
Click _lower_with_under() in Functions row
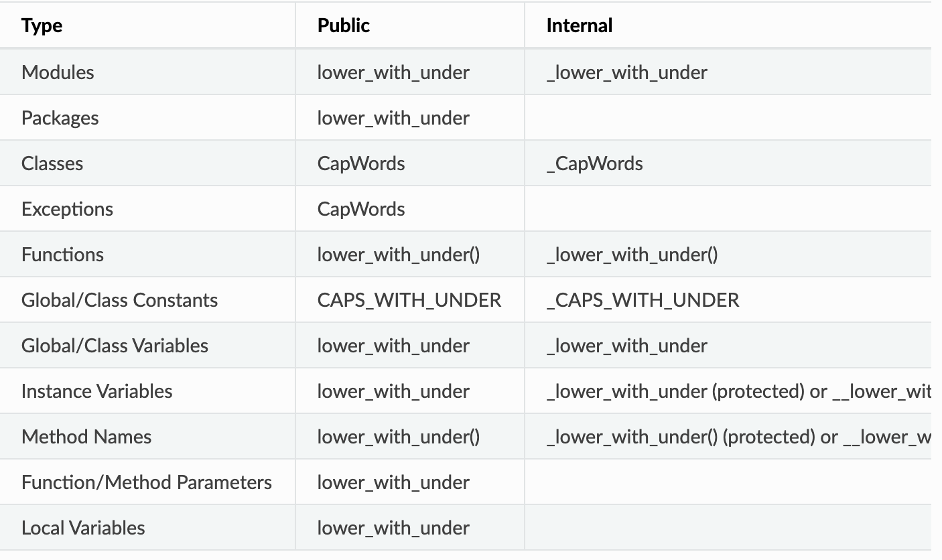632,255
